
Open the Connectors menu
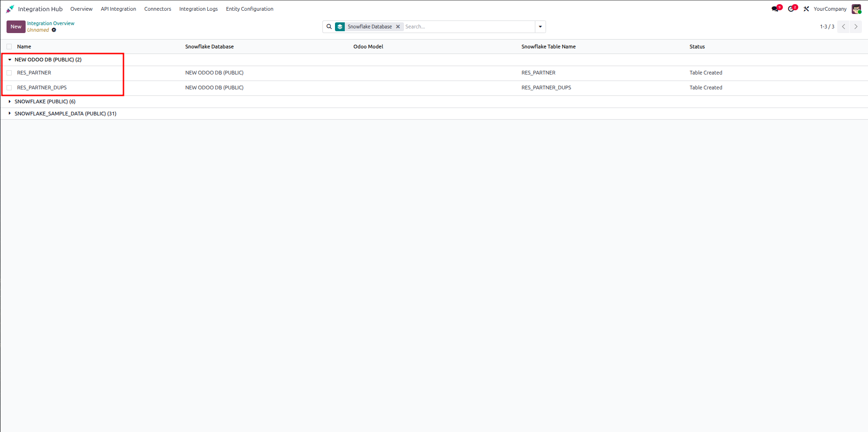point(157,9)
